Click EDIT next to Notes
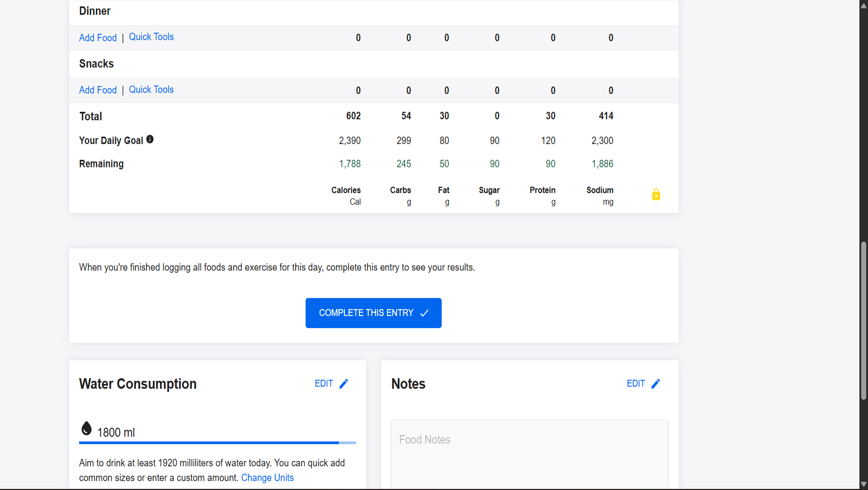The image size is (868, 490). [x=636, y=384]
